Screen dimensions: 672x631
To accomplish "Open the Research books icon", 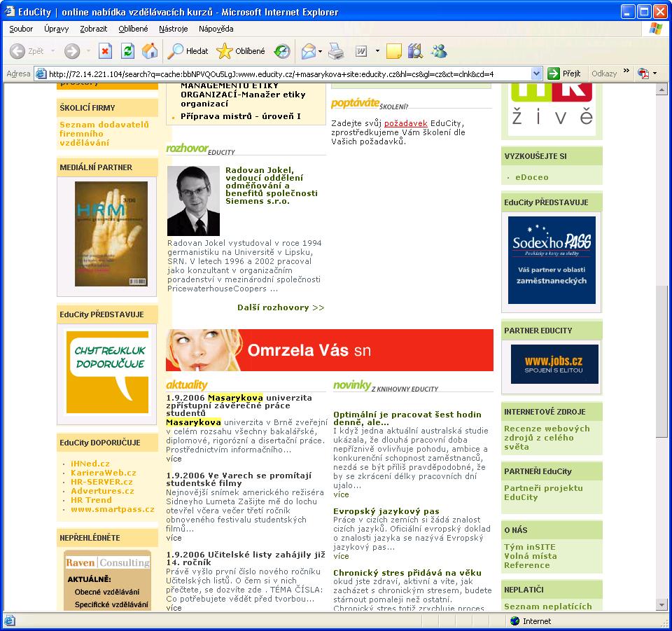I will coord(415,51).
